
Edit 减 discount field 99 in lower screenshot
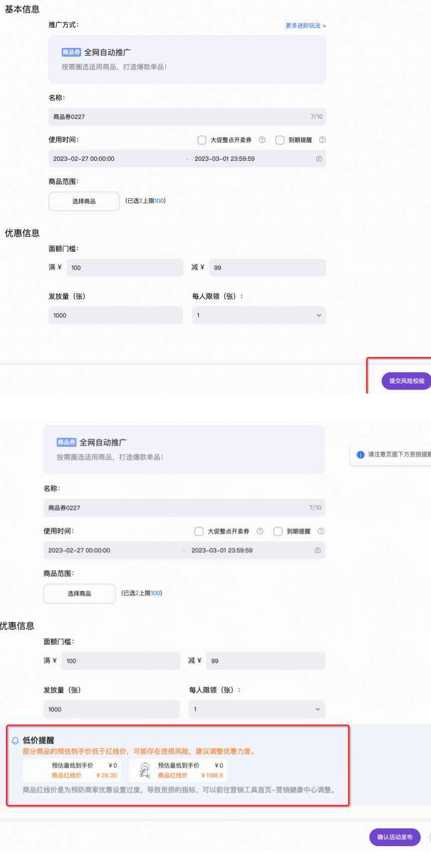point(266,661)
